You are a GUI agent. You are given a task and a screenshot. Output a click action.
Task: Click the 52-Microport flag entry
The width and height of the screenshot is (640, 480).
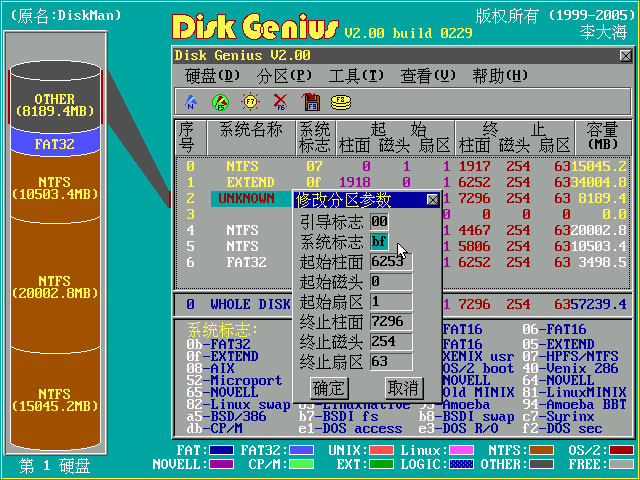(x=234, y=380)
